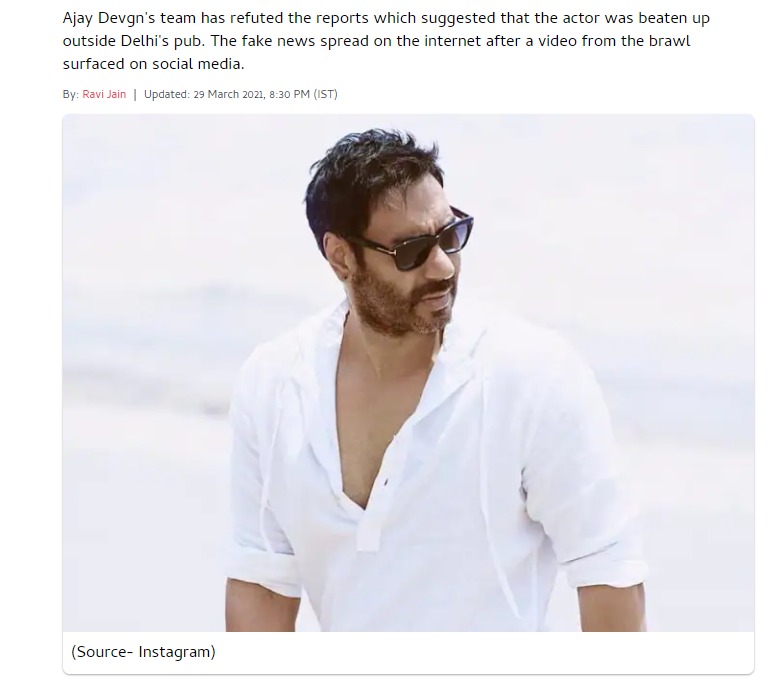
Task: Click the vertical separator after author name
Action: [135, 94]
